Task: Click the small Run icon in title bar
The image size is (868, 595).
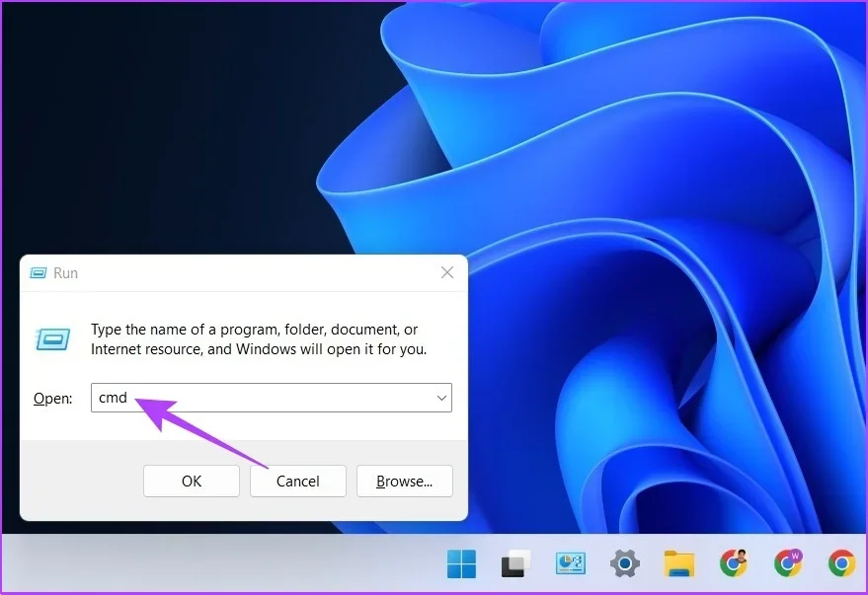Action: coord(39,273)
